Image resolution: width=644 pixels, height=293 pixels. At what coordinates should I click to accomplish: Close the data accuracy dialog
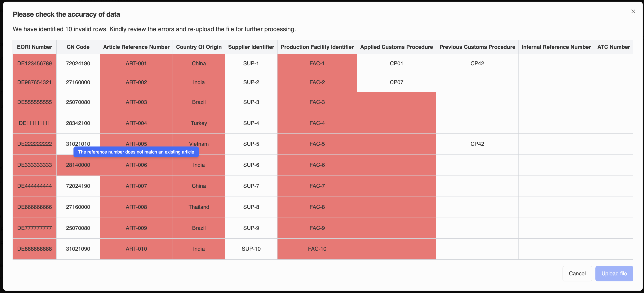pyautogui.click(x=633, y=12)
